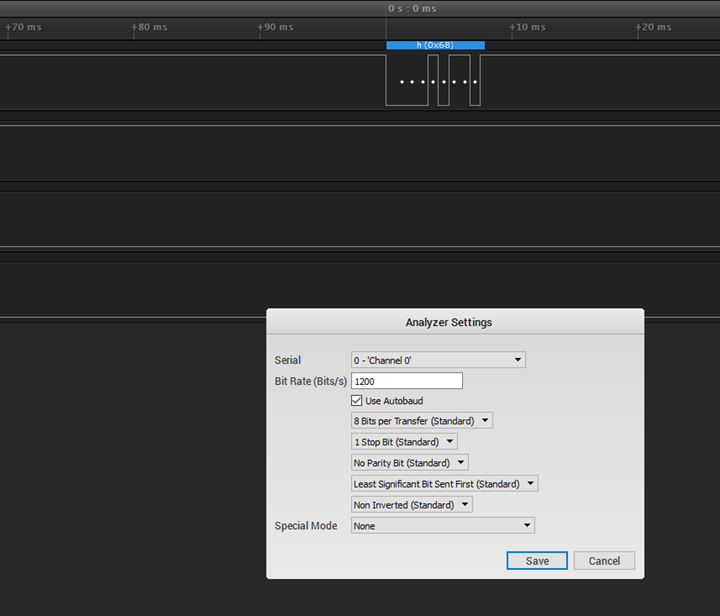720x616 pixels.
Task: Click the Bit Rate (Bits/s) label
Action: coord(310,381)
